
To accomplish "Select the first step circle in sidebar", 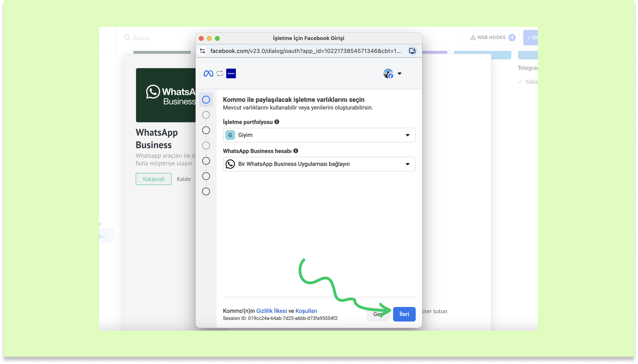I will point(206,100).
